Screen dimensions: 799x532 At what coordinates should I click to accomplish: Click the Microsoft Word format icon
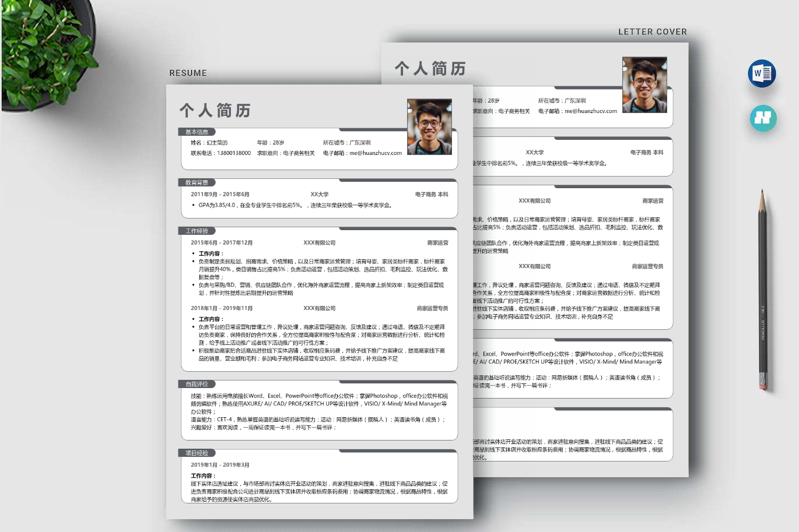click(x=762, y=73)
